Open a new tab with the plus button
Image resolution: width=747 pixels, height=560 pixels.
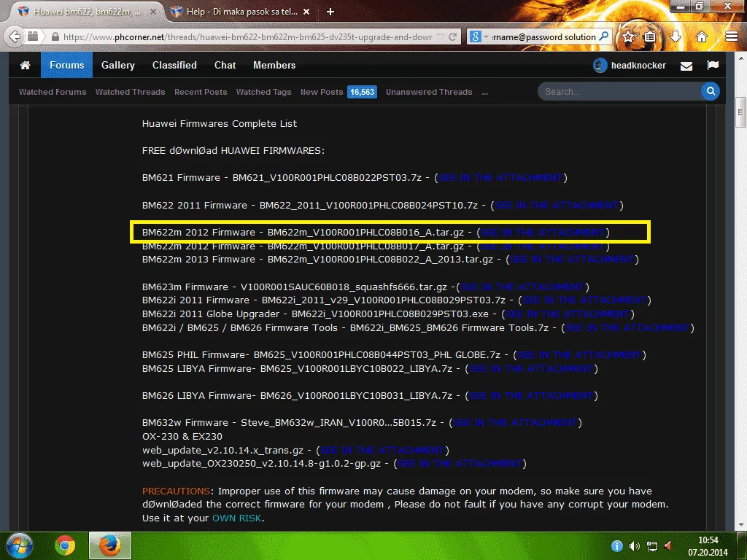330,12
